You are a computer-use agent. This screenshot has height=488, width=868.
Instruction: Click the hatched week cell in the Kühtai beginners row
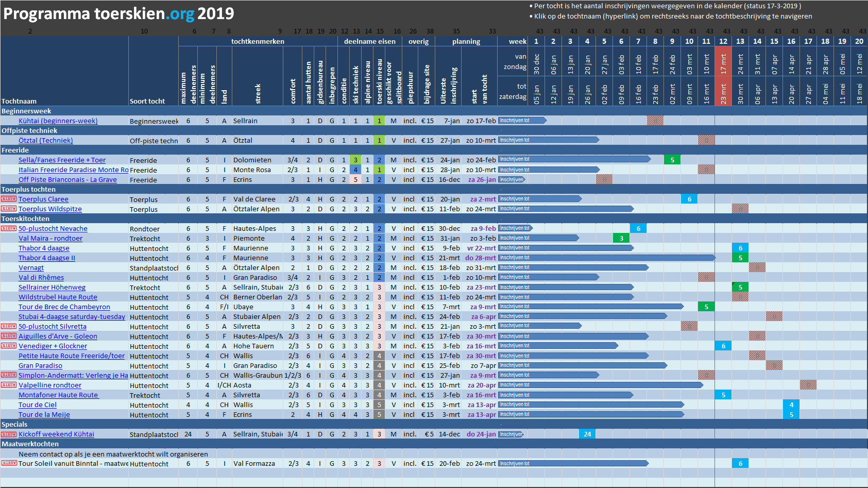click(655, 121)
